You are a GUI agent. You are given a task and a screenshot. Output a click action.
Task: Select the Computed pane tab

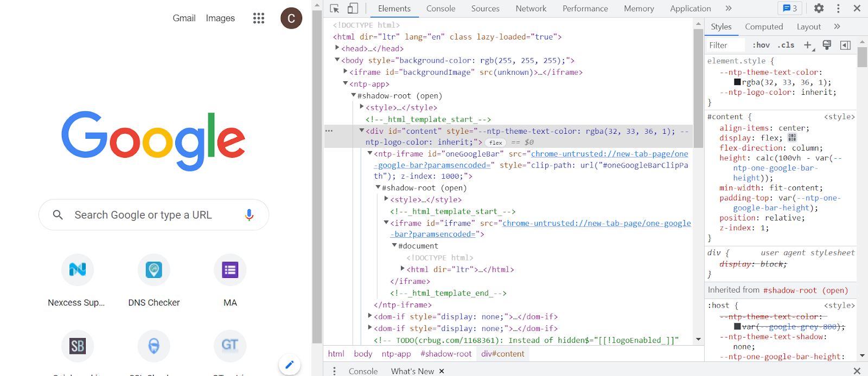pos(764,27)
